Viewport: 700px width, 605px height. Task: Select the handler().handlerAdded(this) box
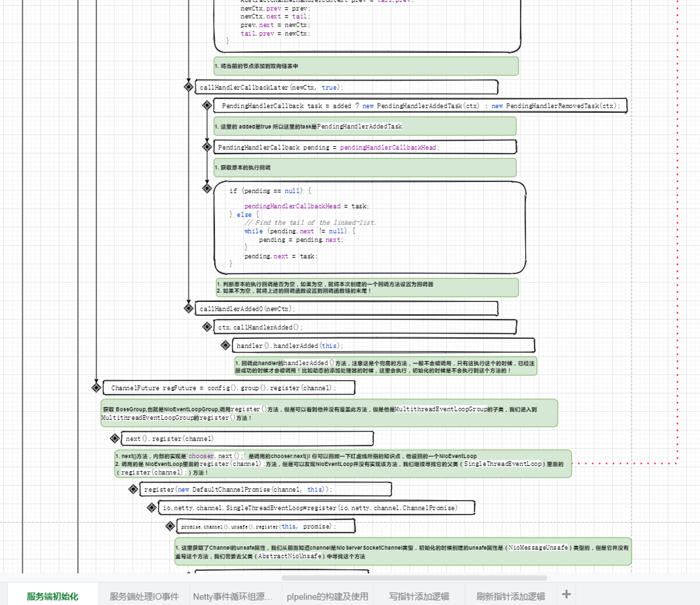[384, 345]
